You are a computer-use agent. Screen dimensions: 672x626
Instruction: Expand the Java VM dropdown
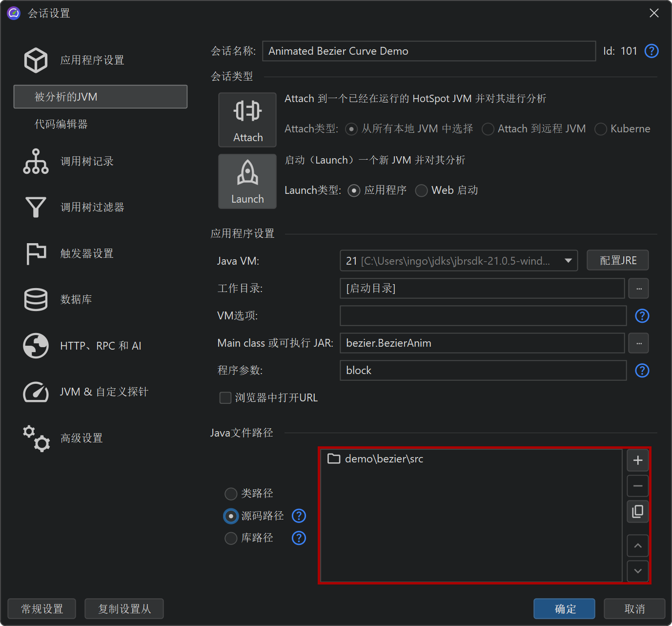(568, 261)
